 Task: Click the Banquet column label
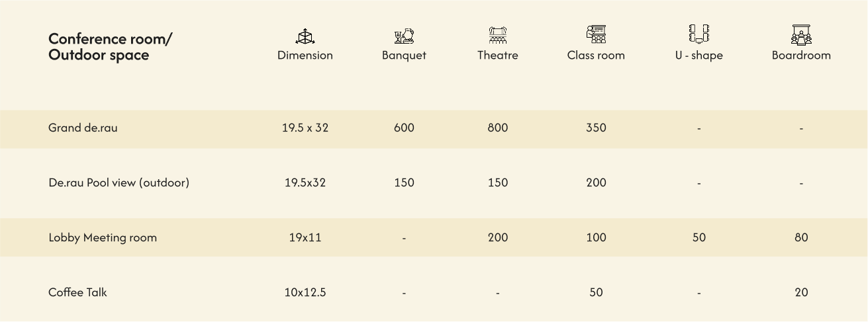[x=404, y=56]
